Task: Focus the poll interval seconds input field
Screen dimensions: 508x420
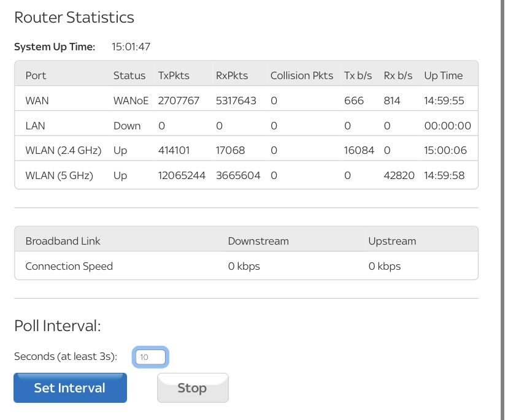Action: pos(150,357)
